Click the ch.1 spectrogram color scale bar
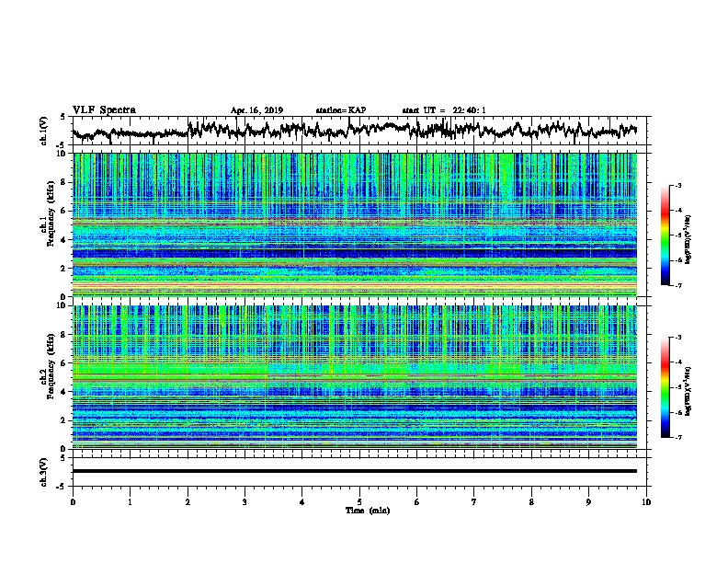Image resolution: width=728 pixels, height=563 pixels. [x=665, y=236]
